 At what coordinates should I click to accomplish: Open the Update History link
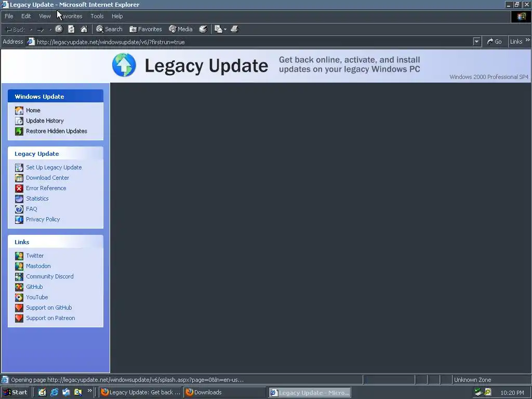point(45,121)
